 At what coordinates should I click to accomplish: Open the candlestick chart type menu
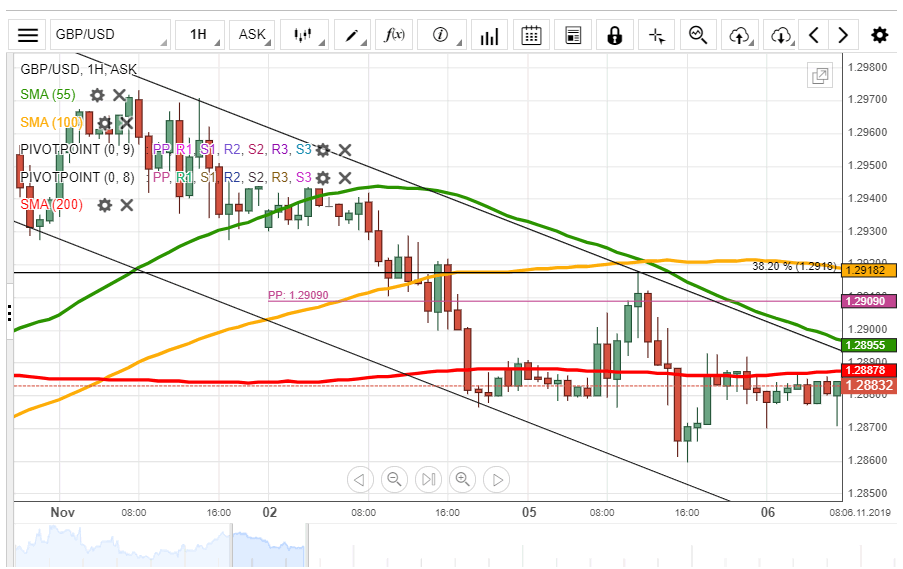pyautogui.click(x=304, y=35)
